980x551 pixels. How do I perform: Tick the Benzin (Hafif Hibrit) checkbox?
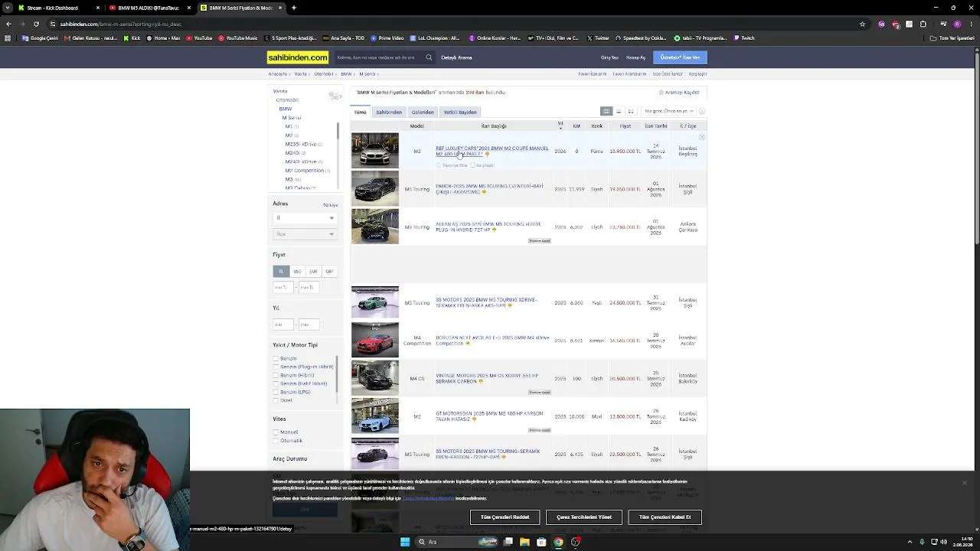pyautogui.click(x=276, y=383)
